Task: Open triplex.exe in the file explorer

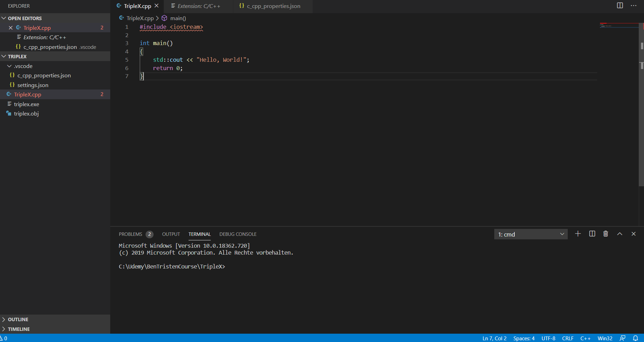Action: click(x=26, y=104)
